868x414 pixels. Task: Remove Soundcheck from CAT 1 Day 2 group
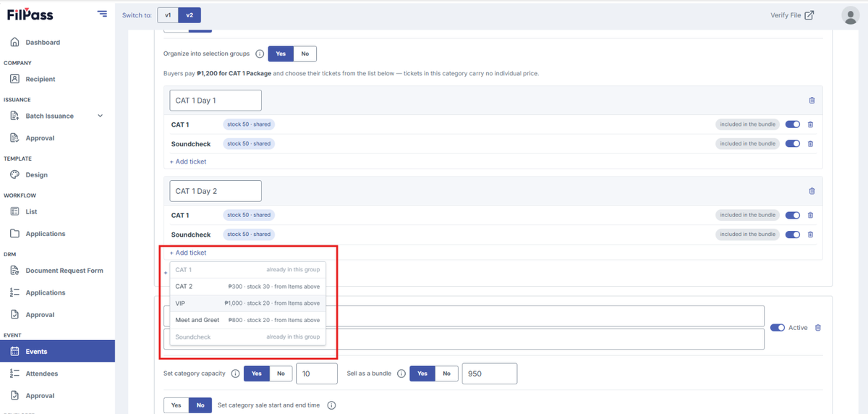(x=810, y=235)
